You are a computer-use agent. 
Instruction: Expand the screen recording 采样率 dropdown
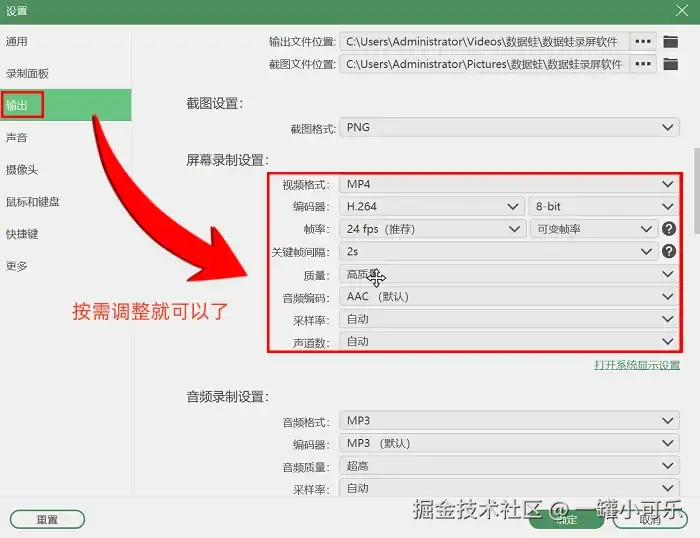(509, 319)
